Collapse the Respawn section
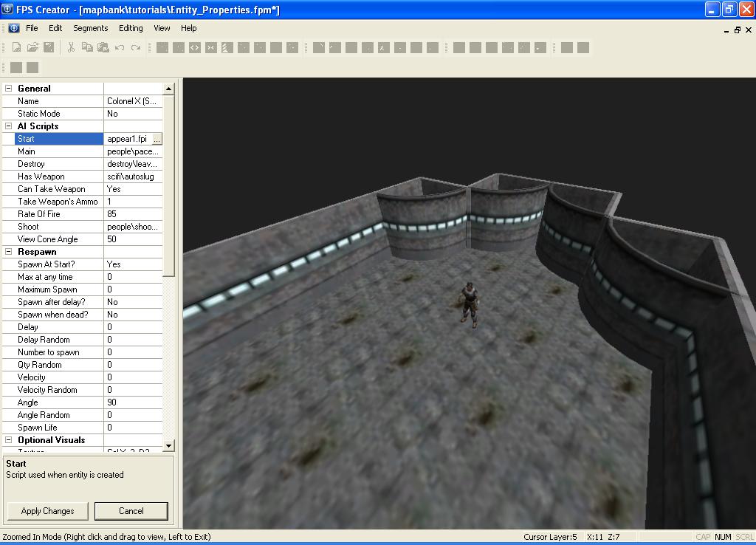This screenshot has height=545, width=756. [9, 252]
